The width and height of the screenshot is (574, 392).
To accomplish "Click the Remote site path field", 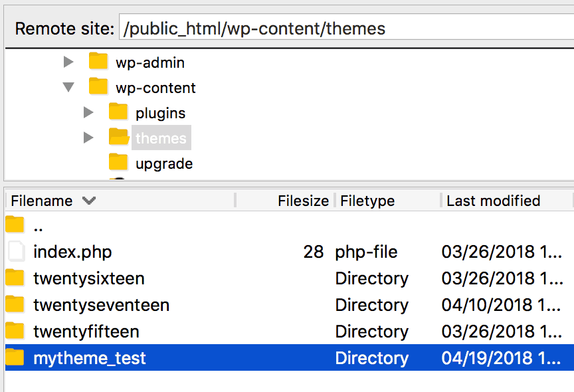I will (346, 28).
